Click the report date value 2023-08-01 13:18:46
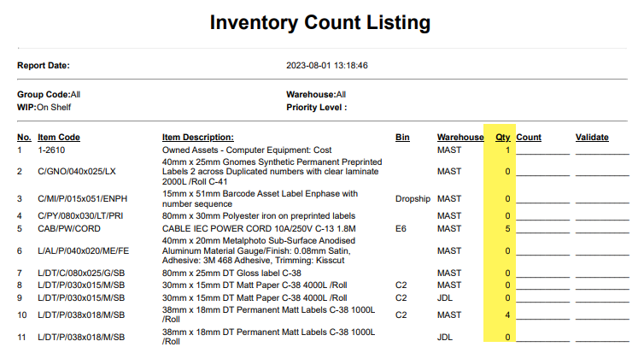The width and height of the screenshot is (644, 347). pyautogui.click(x=325, y=65)
